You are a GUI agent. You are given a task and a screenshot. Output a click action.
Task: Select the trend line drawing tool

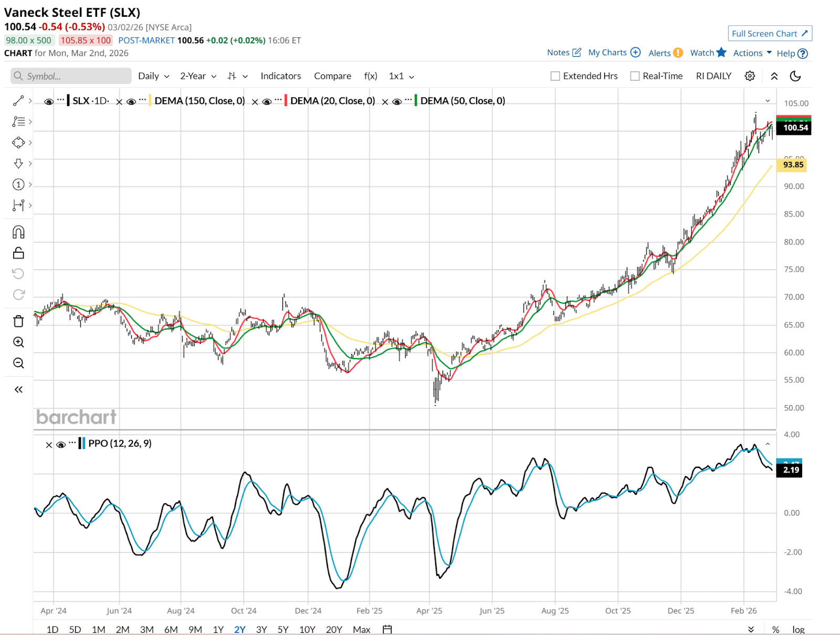coord(18,101)
